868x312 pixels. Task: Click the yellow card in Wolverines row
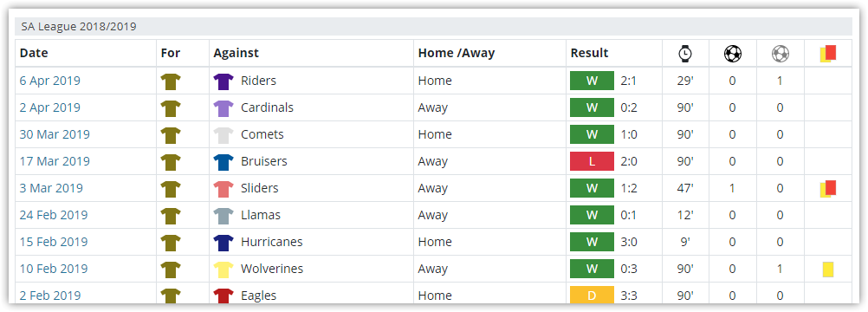827,270
